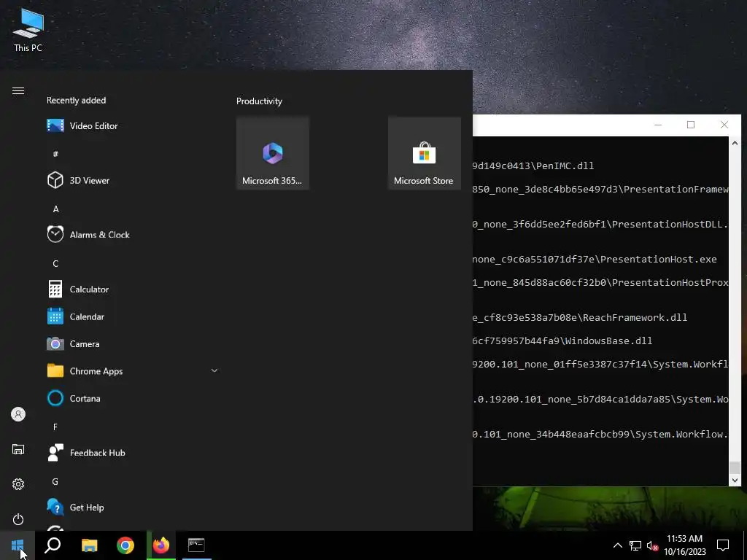Close the console window

pos(724,125)
